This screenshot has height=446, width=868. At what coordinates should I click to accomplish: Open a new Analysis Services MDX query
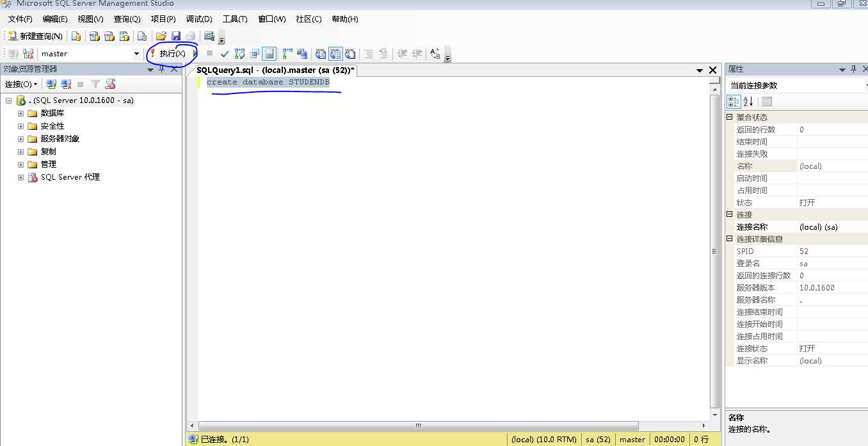click(94, 36)
